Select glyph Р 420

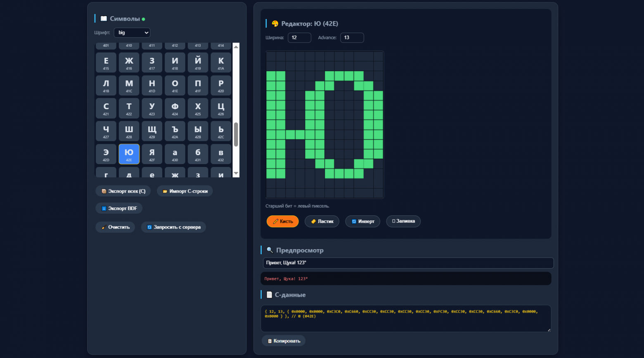tap(221, 86)
